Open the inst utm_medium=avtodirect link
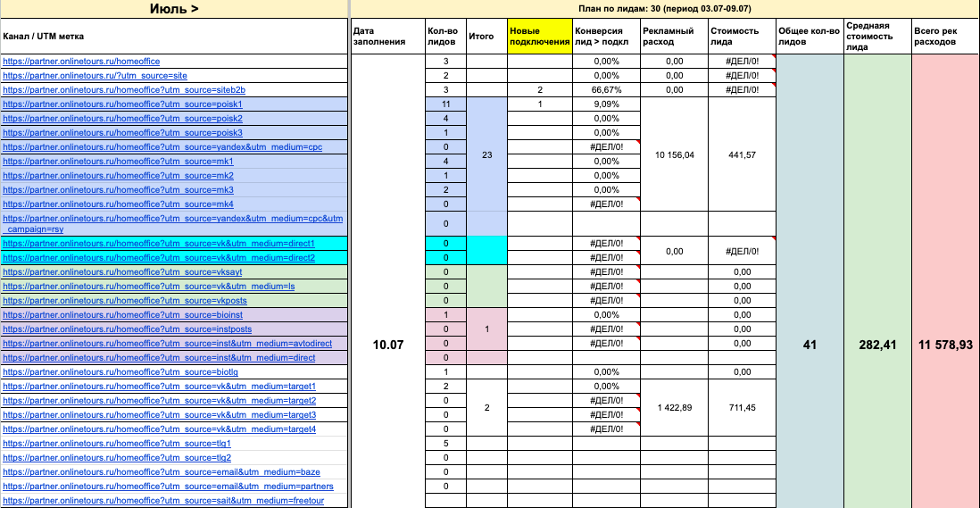The width and height of the screenshot is (980, 508). [165, 344]
